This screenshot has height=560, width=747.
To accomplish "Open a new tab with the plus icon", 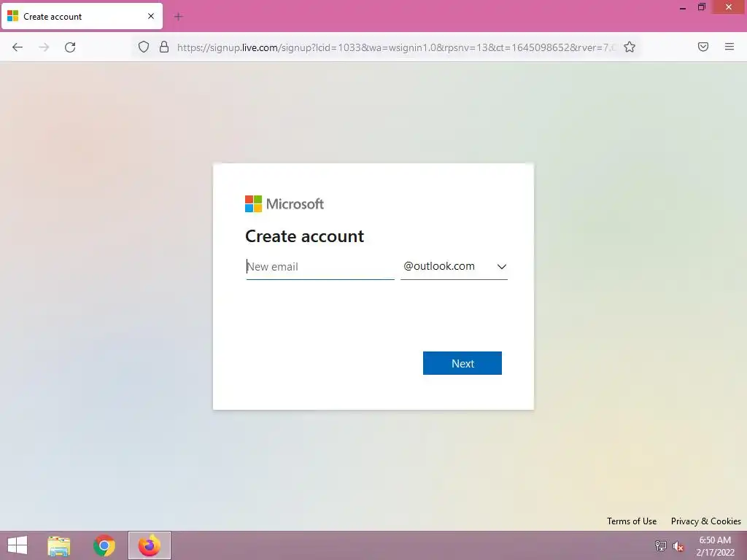I will (178, 17).
